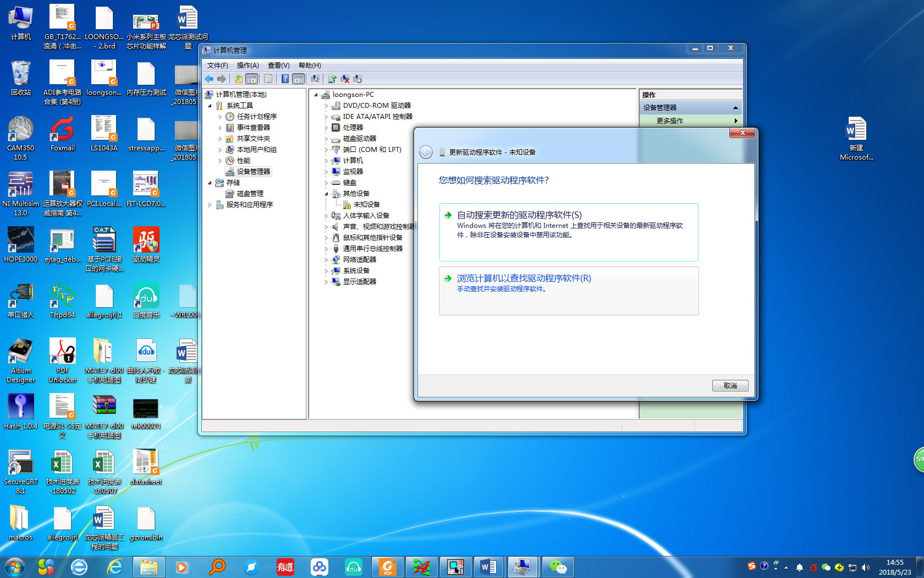Click the Disable device toolbar icon

pyautogui.click(x=358, y=79)
